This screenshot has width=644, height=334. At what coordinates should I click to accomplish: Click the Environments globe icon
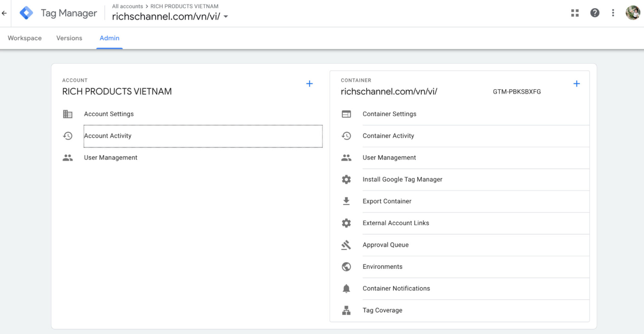pyautogui.click(x=346, y=267)
